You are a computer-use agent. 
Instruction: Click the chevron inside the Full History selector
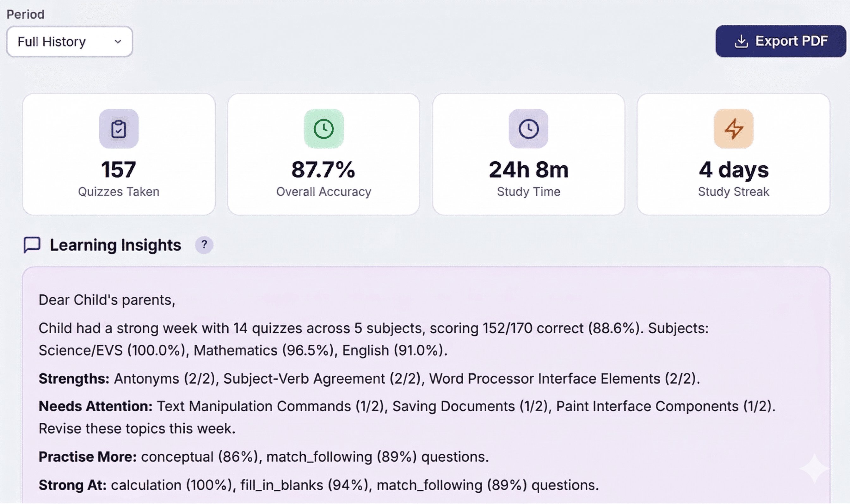[x=118, y=42]
